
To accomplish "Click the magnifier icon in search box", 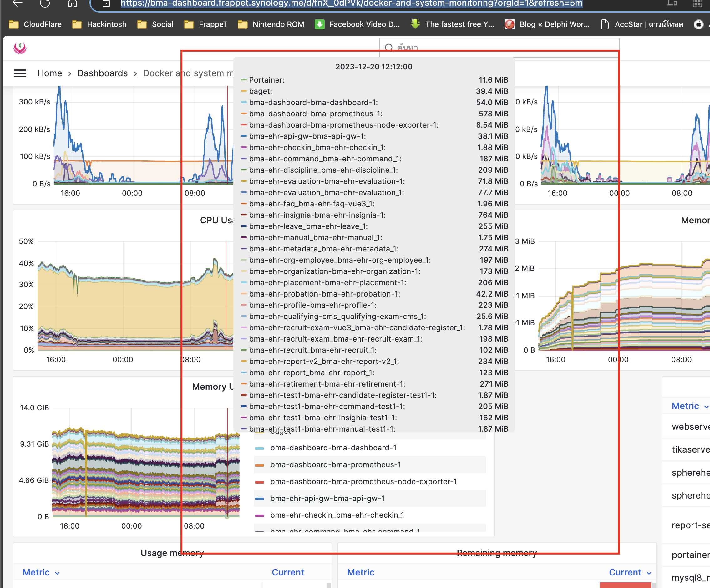I will pyautogui.click(x=389, y=47).
